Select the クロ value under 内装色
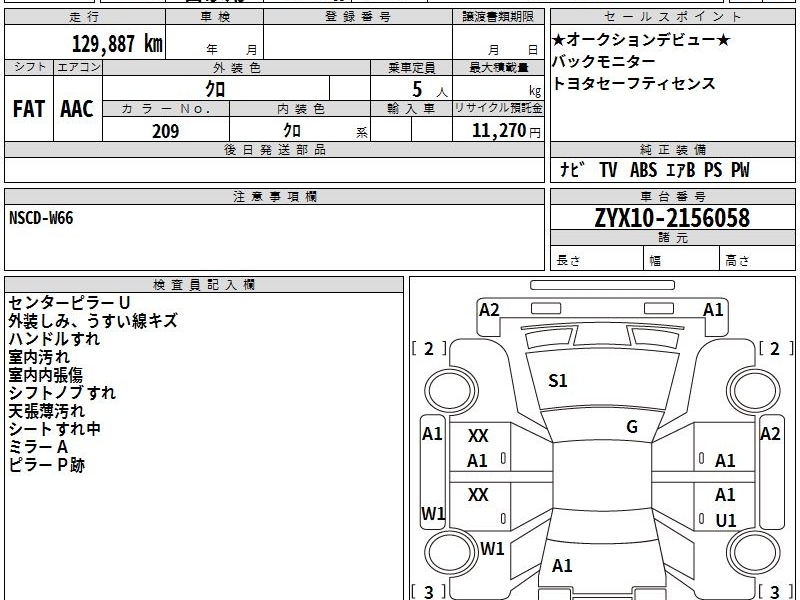 292,131
